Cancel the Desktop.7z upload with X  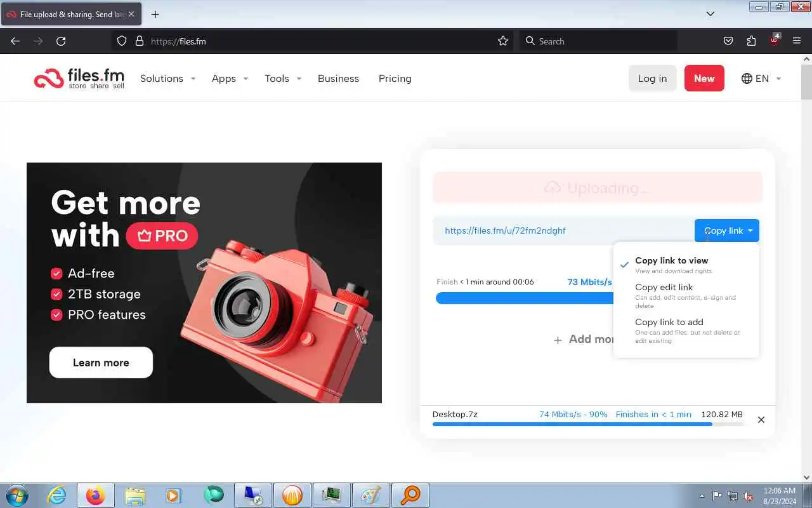click(x=761, y=420)
